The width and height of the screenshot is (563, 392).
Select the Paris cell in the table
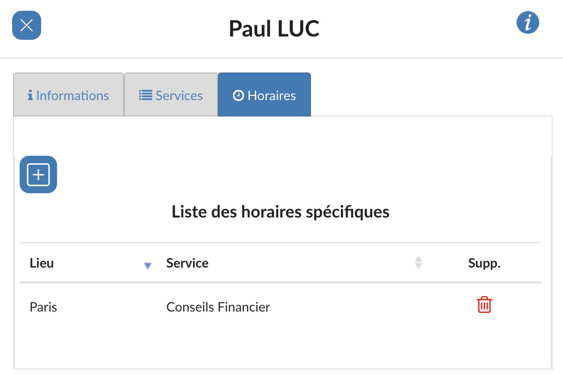(43, 307)
